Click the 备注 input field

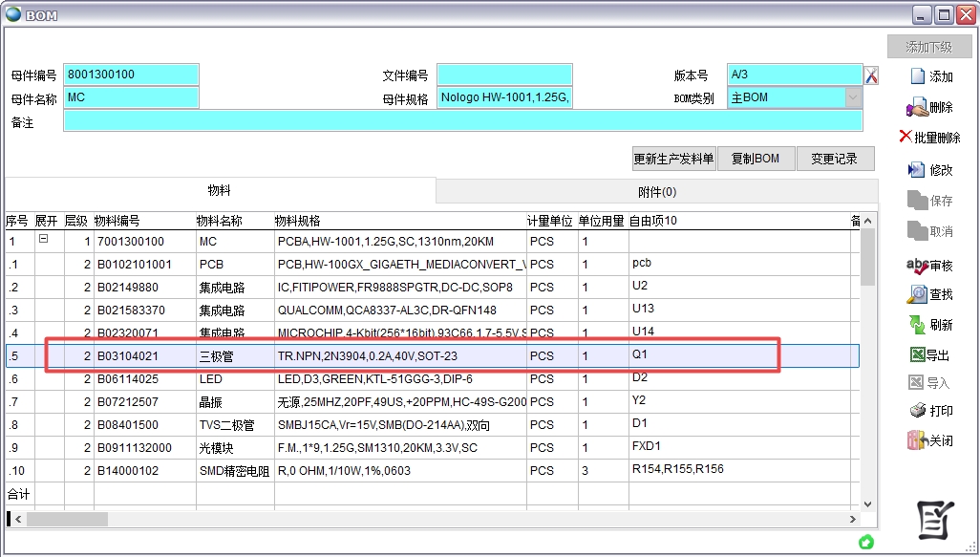(x=462, y=121)
